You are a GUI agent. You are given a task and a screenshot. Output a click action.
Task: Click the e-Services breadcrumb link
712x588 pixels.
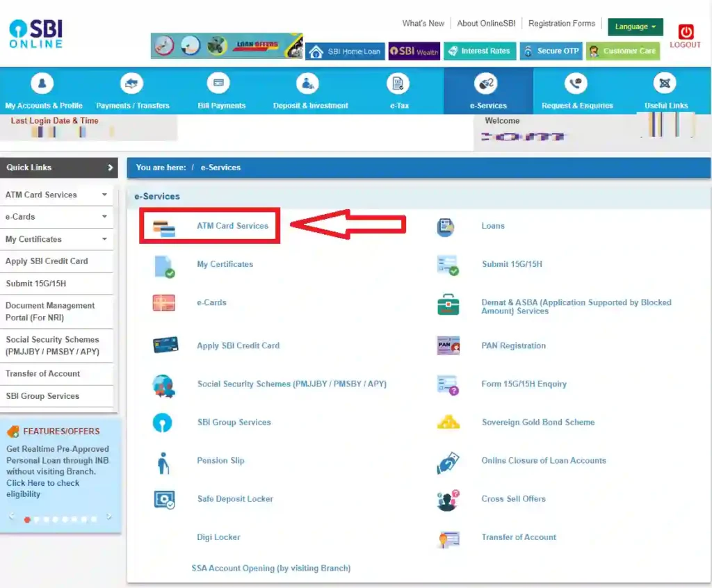coord(220,168)
